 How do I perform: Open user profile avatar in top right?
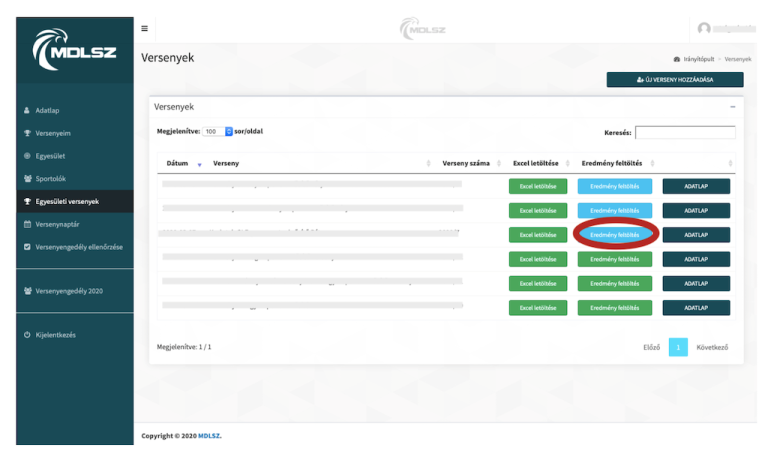[x=704, y=27]
